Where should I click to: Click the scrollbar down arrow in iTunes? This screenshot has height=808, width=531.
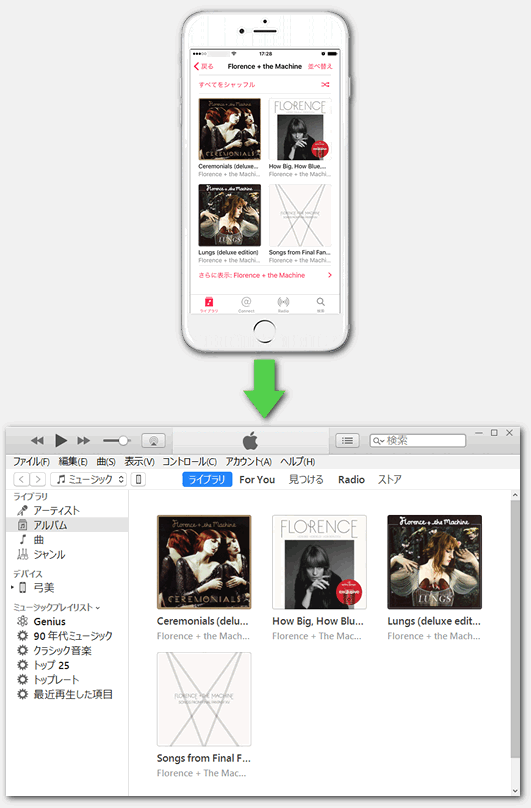pyautogui.click(x=515, y=791)
